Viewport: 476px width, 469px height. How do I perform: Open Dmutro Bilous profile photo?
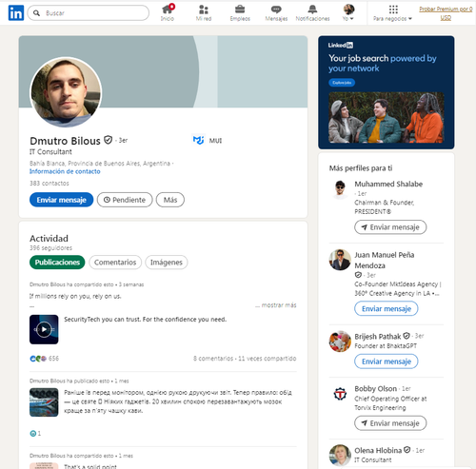pos(66,92)
